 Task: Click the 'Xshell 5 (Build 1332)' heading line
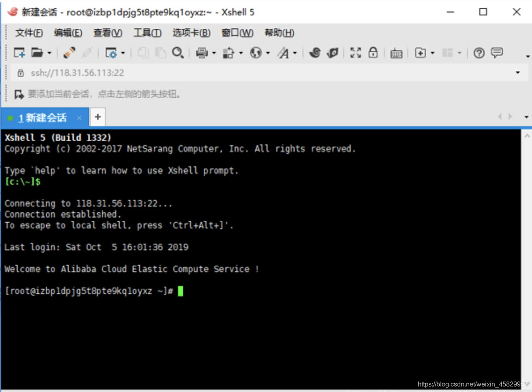[58, 138]
